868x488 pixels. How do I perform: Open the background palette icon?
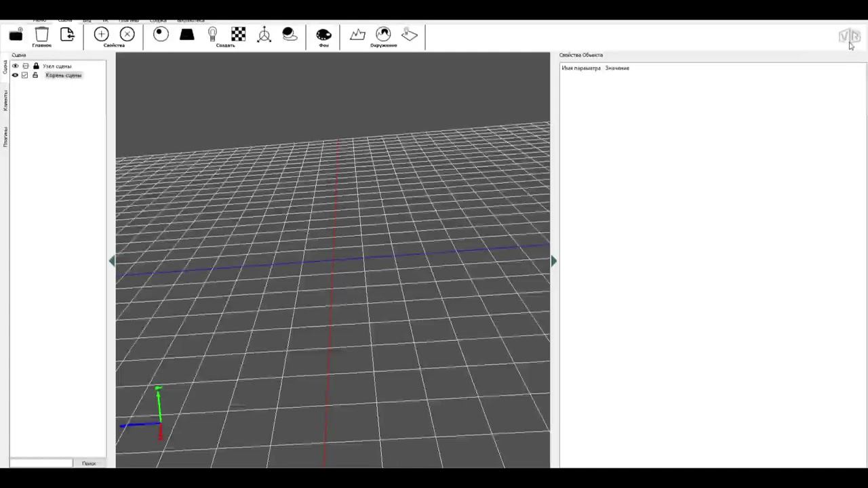323,35
